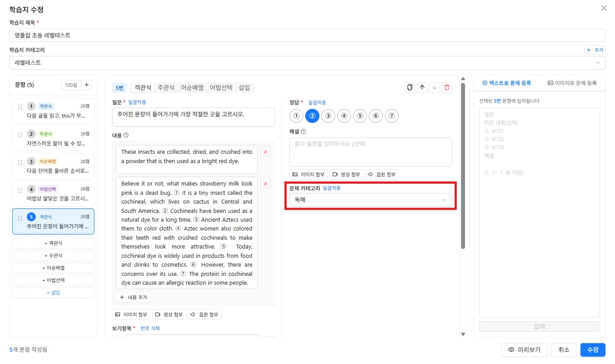Click the 취소 cancel button

[564, 350]
